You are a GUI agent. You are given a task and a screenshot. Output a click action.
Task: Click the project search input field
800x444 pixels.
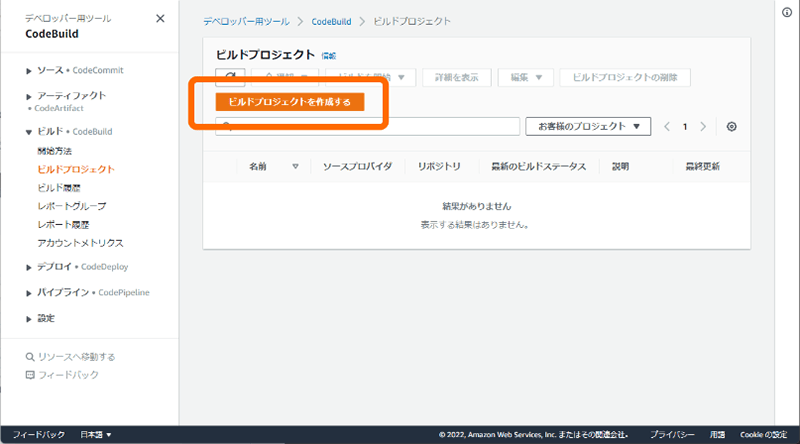367,127
